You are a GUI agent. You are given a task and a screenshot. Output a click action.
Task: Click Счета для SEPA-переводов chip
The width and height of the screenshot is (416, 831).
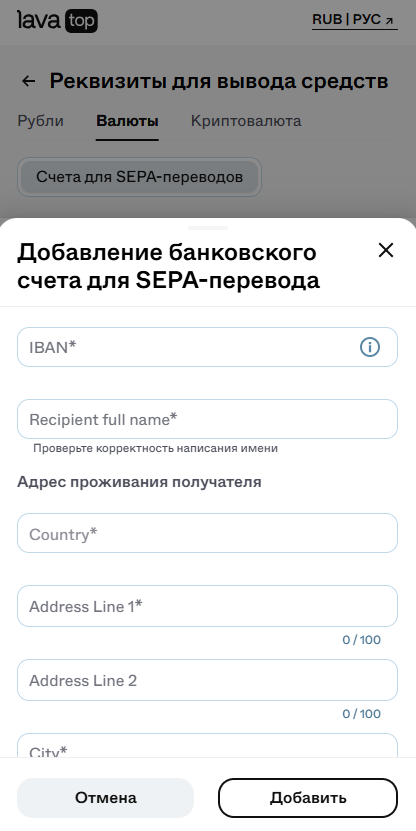click(x=139, y=177)
